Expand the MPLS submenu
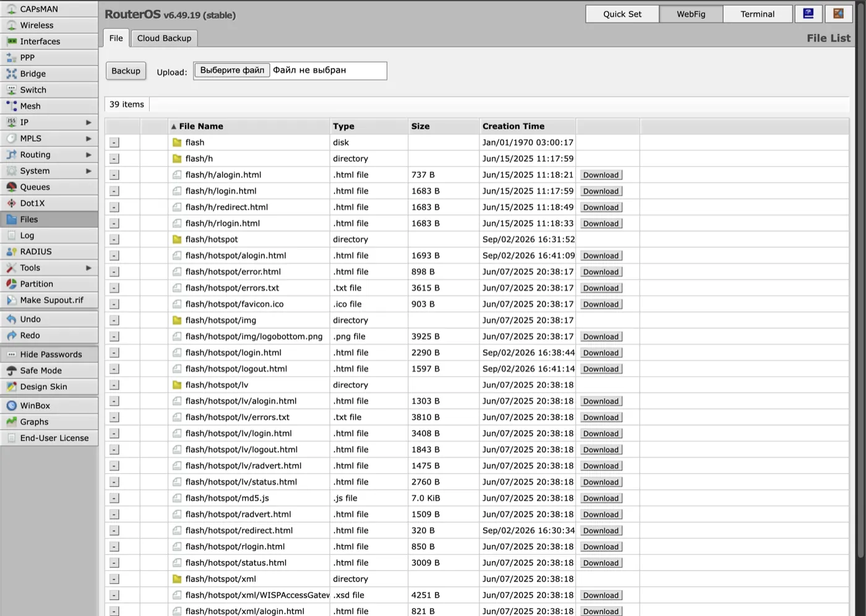This screenshot has width=866, height=616. (88, 139)
